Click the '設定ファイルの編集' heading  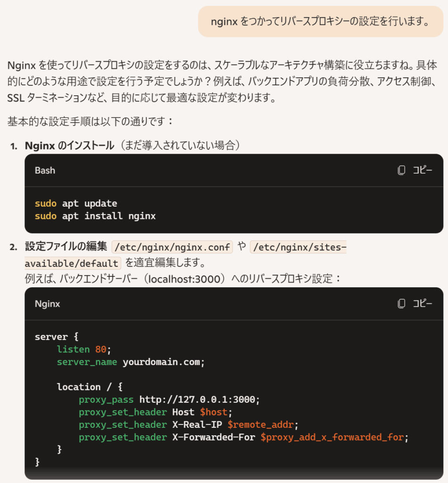(66, 246)
